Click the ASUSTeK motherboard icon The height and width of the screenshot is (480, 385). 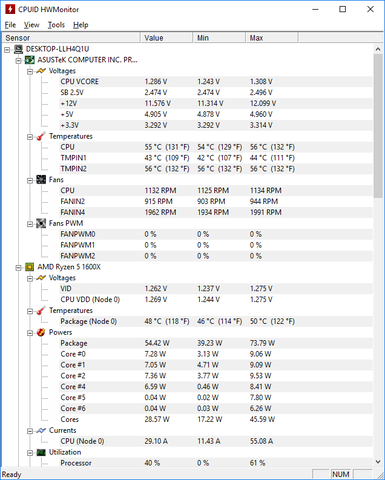pos(30,60)
